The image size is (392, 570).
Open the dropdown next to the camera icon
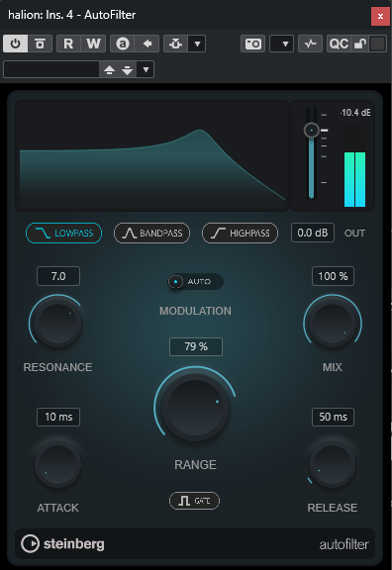281,44
